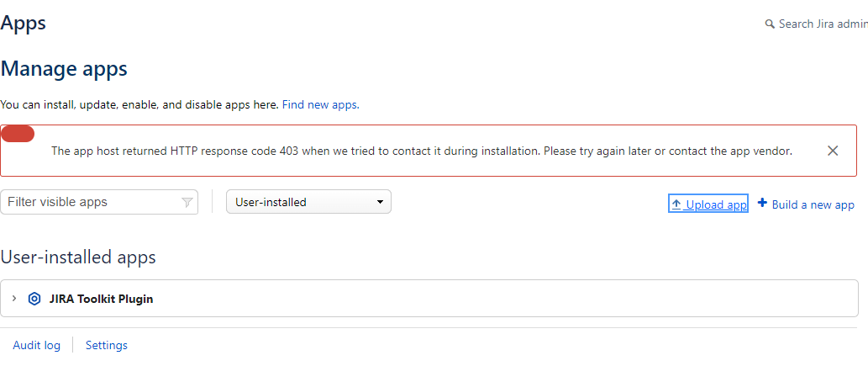Click the User-installed apps heading
The width and height of the screenshot is (868, 366).
tap(78, 257)
